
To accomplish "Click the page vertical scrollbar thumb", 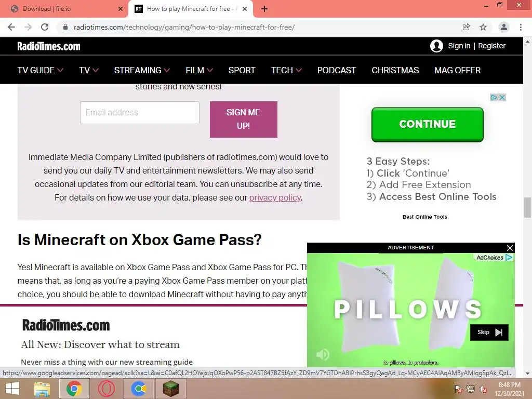I will (x=527, y=208).
